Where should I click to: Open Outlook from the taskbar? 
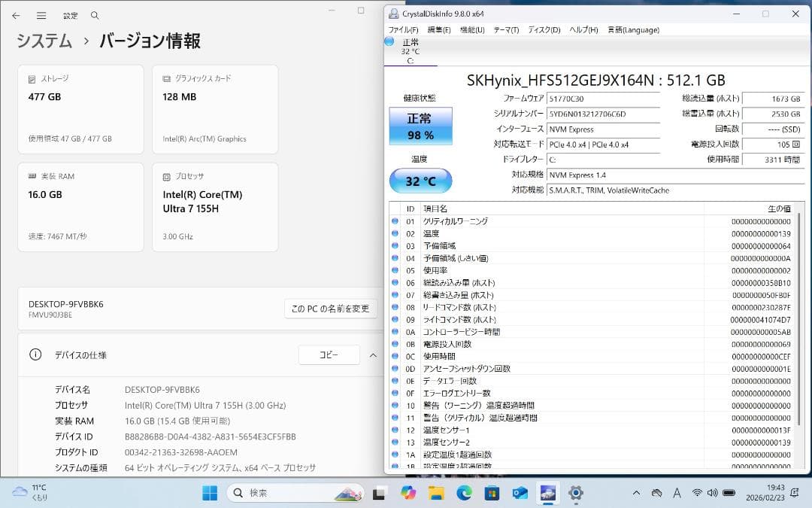pos(520,493)
